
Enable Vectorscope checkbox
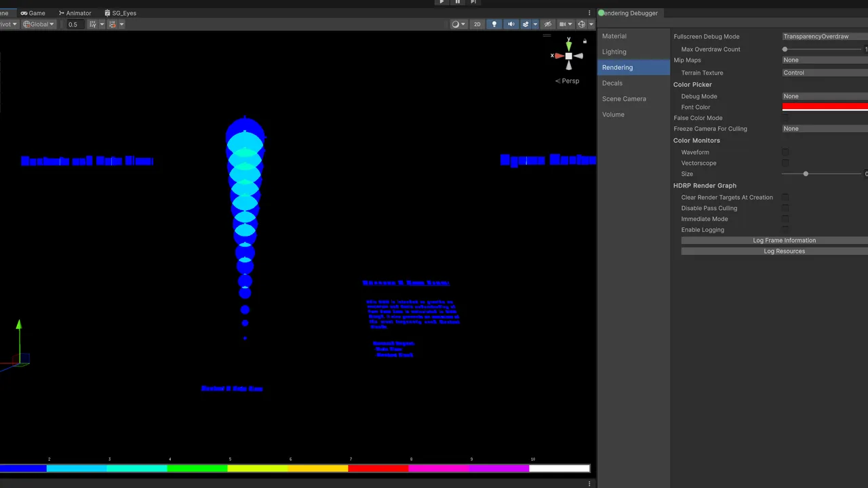[785, 163]
